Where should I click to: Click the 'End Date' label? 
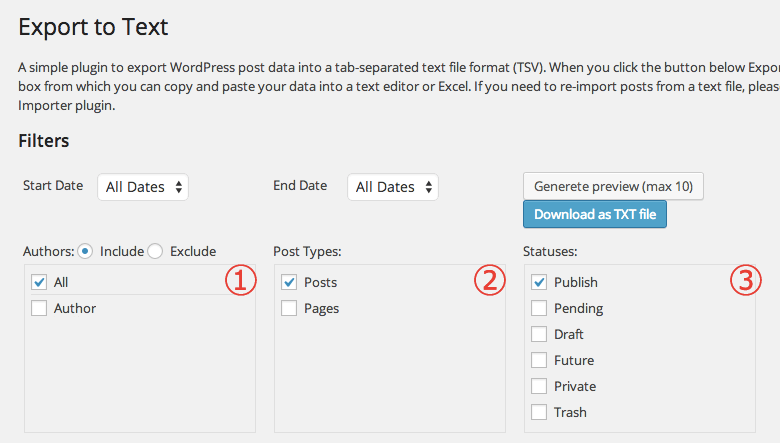pyautogui.click(x=300, y=185)
